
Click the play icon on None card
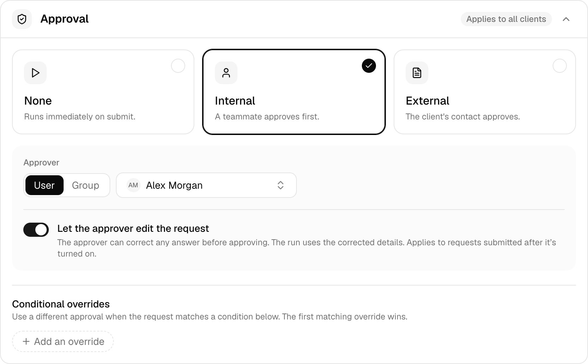pyautogui.click(x=35, y=73)
